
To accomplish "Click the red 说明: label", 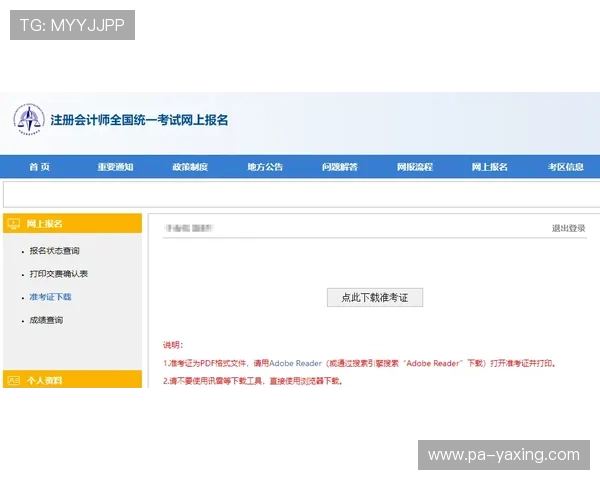I will (173, 345).
